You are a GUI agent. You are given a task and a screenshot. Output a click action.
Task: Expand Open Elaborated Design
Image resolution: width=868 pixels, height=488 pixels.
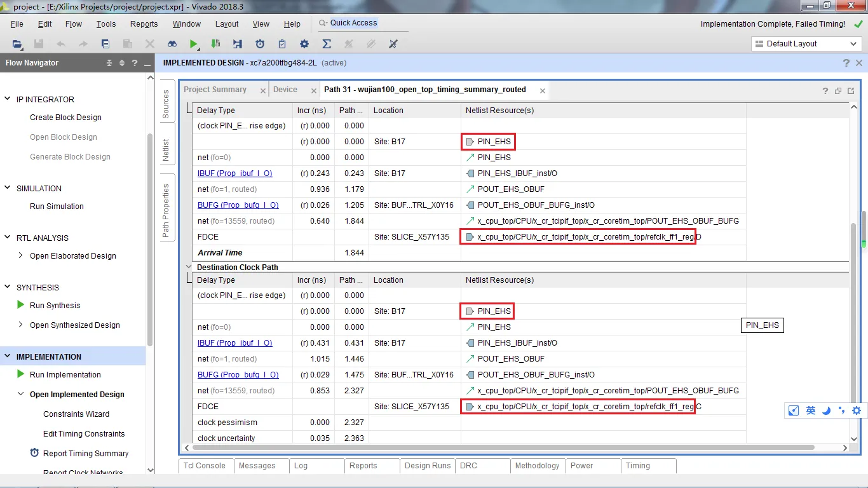(x=21, y=255)
